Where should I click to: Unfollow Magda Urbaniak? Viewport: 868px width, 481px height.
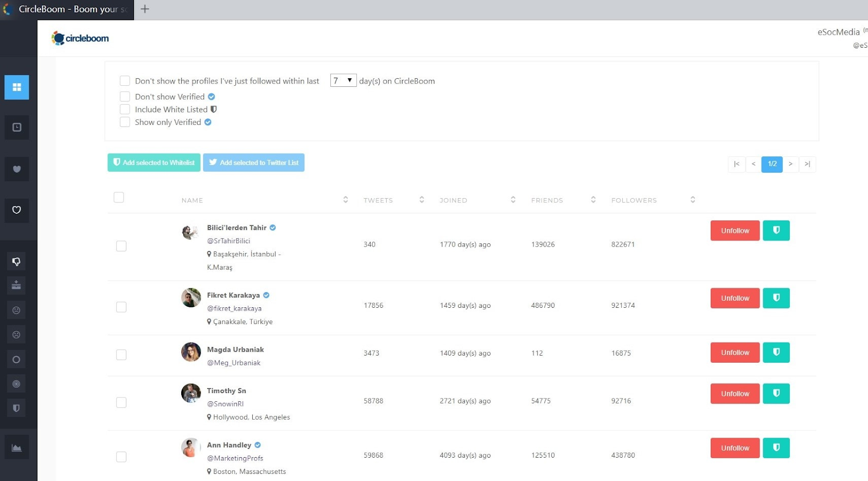(735, 352)
